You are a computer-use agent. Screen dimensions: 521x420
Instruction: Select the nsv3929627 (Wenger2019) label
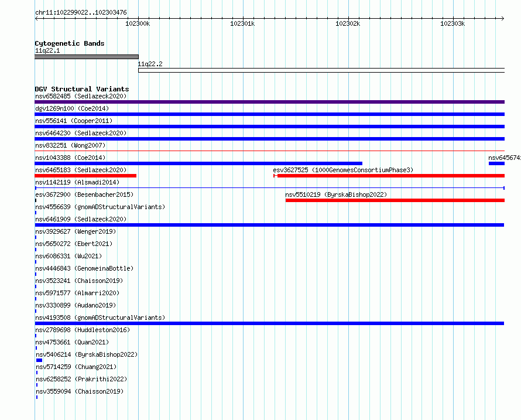[76, 231]
